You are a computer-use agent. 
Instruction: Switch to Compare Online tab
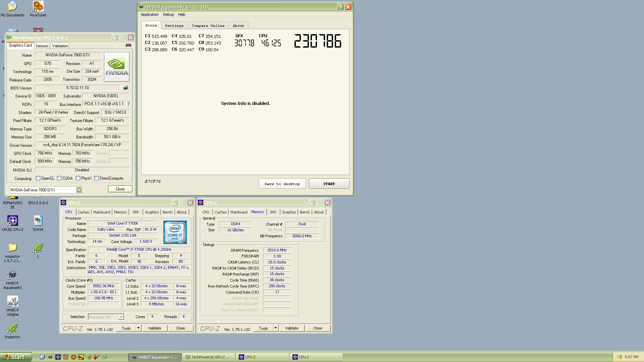coord(208,25)
